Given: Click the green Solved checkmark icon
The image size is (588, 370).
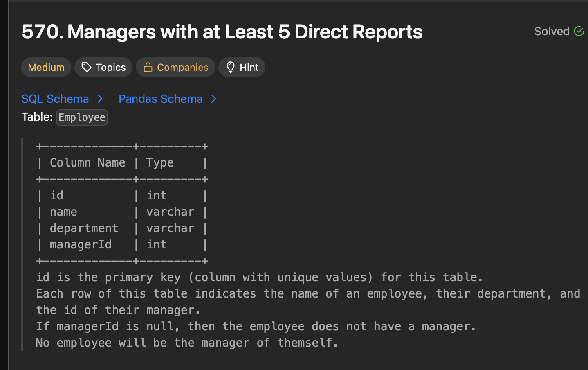Looking at the screenshot, I should coord(579,31).
